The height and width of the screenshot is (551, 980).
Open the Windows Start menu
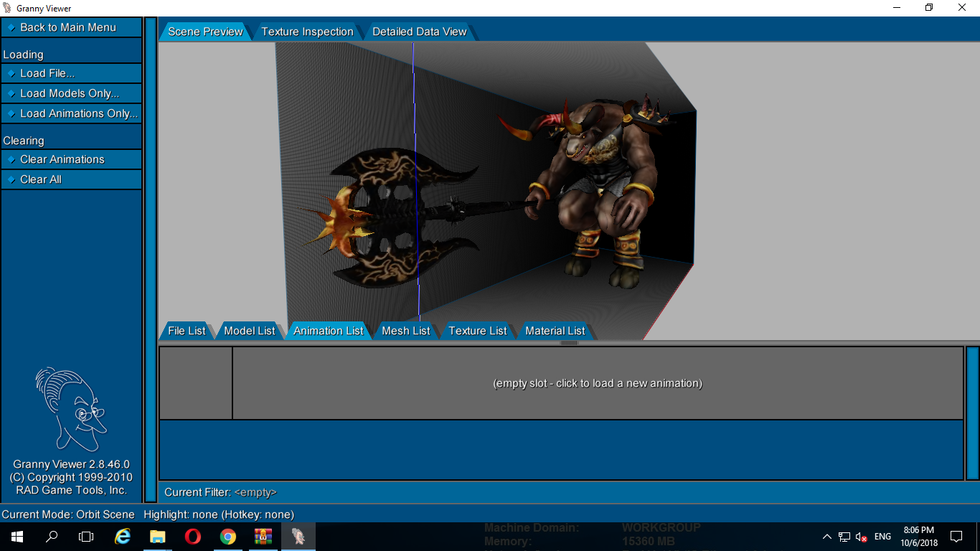[x=17, y=536]
